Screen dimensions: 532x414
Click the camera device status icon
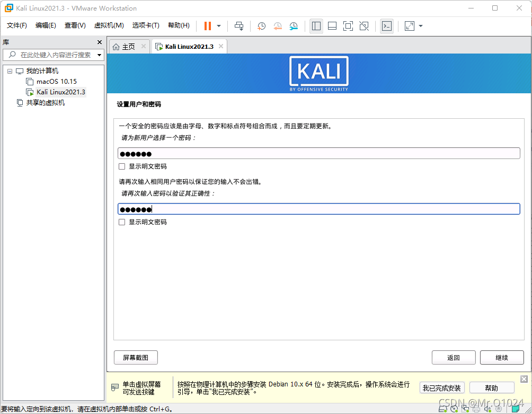pos(499,409)
